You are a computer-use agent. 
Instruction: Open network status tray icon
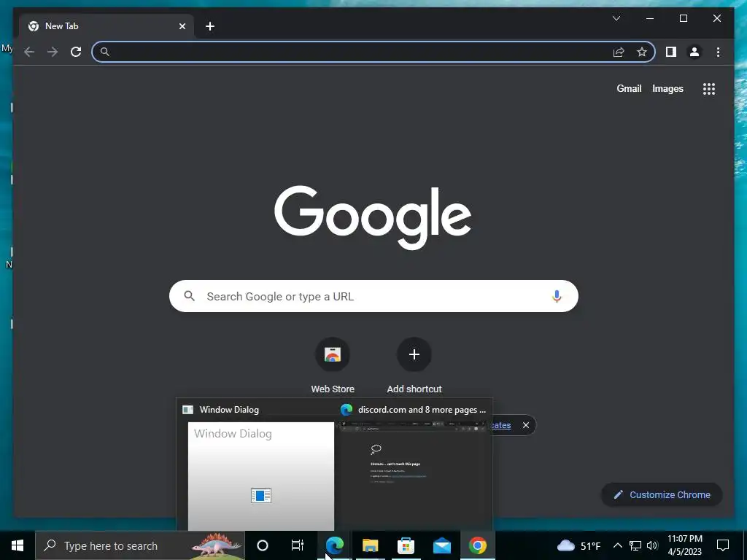tap(635, 545)
